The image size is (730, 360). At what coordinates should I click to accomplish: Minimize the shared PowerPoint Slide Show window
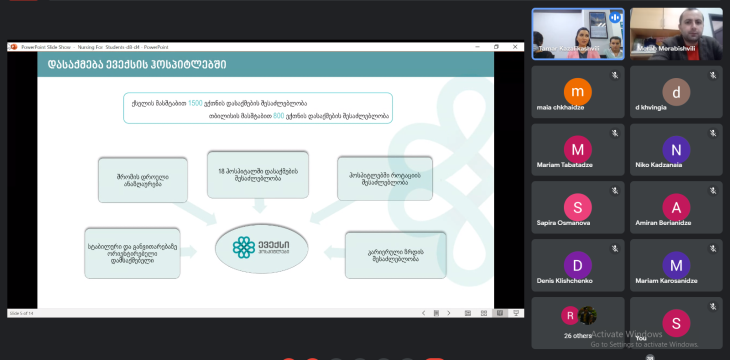tap(478, 47)
